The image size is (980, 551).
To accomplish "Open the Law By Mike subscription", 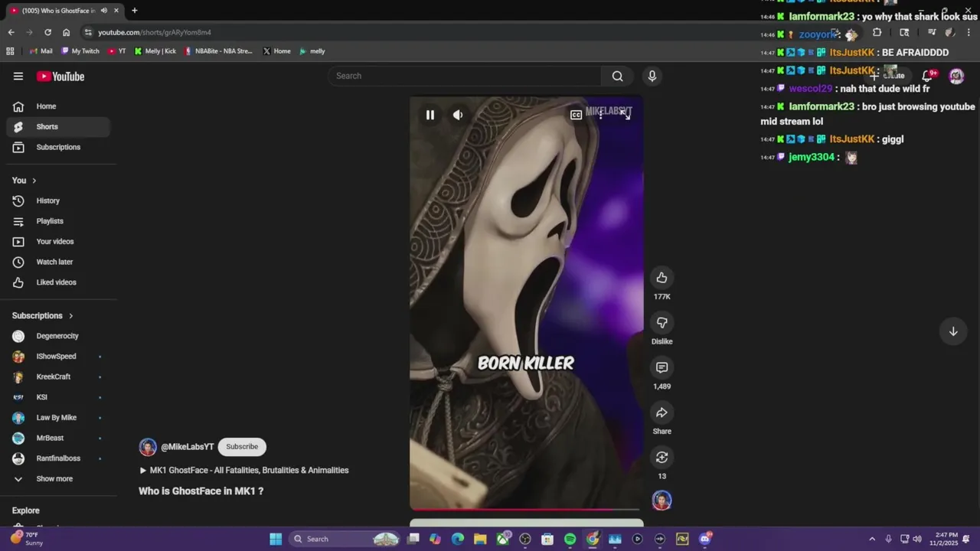I will (x=58, y=418).
